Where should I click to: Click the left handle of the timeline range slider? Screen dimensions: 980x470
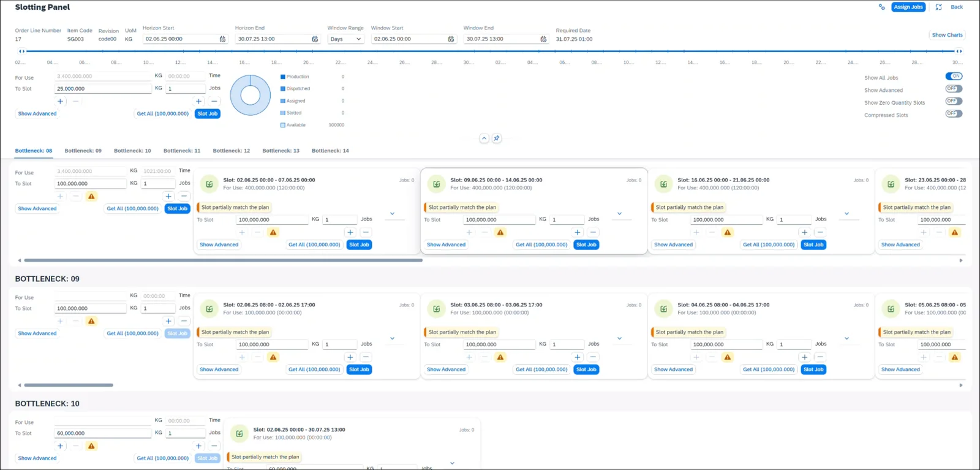[22, 51]
